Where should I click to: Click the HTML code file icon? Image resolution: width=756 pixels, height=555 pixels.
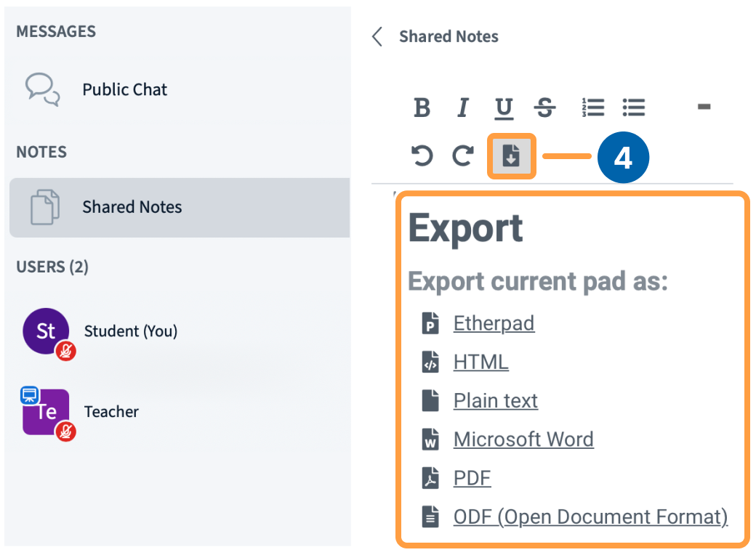tap(430, 362)
